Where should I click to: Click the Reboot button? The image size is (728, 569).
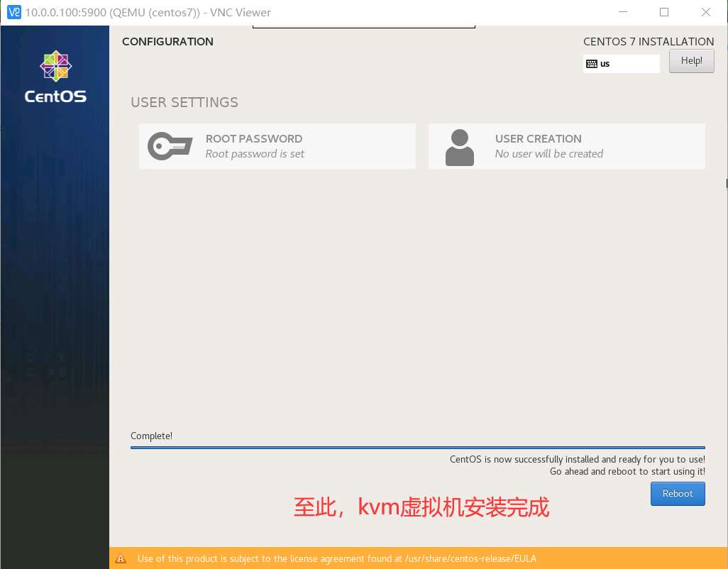pyautogui.click(x=678, y=493)
